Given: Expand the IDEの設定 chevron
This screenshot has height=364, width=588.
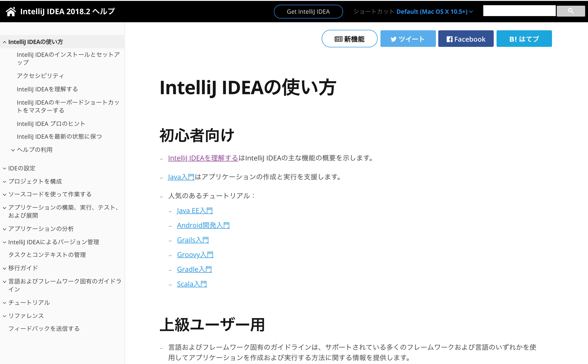Looking at the screenshot, I should point(5,169).
